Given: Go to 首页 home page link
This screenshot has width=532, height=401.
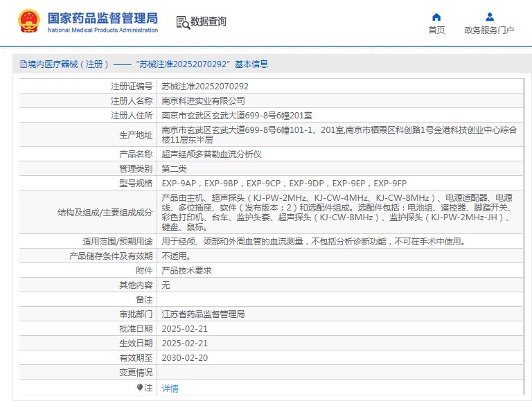Looking at the screenshot, I should pyautogui.click(x=436, y=30).
